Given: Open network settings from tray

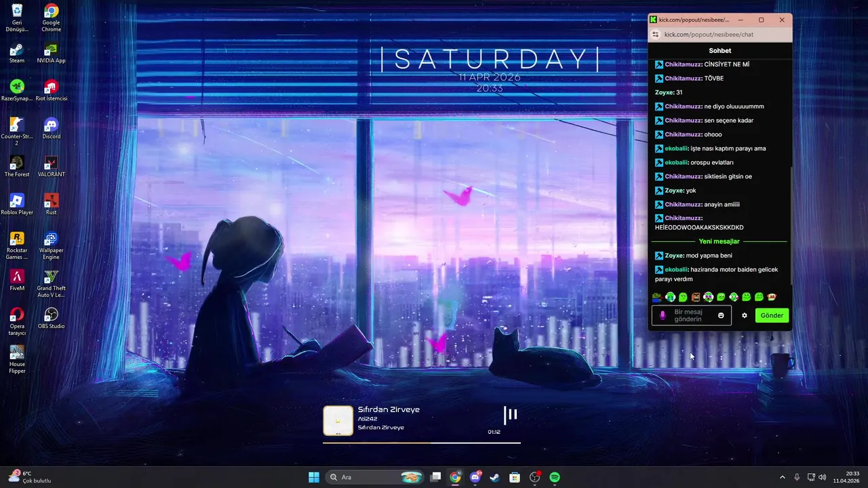Looking at the screenshot, I should (811, 477).
